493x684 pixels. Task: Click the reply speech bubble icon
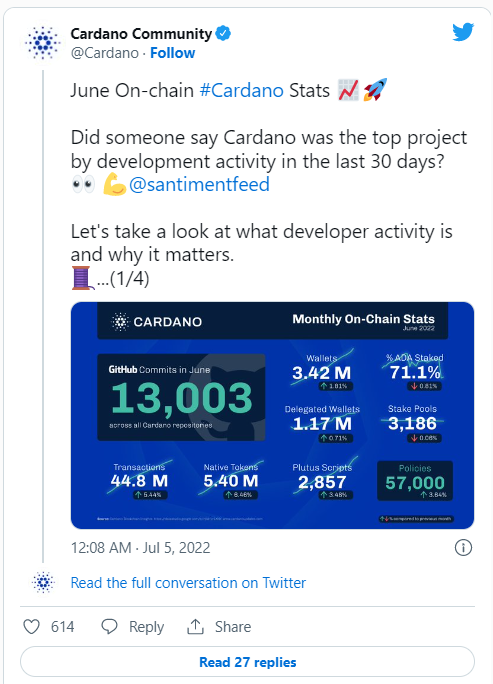[x=109, y=627]
